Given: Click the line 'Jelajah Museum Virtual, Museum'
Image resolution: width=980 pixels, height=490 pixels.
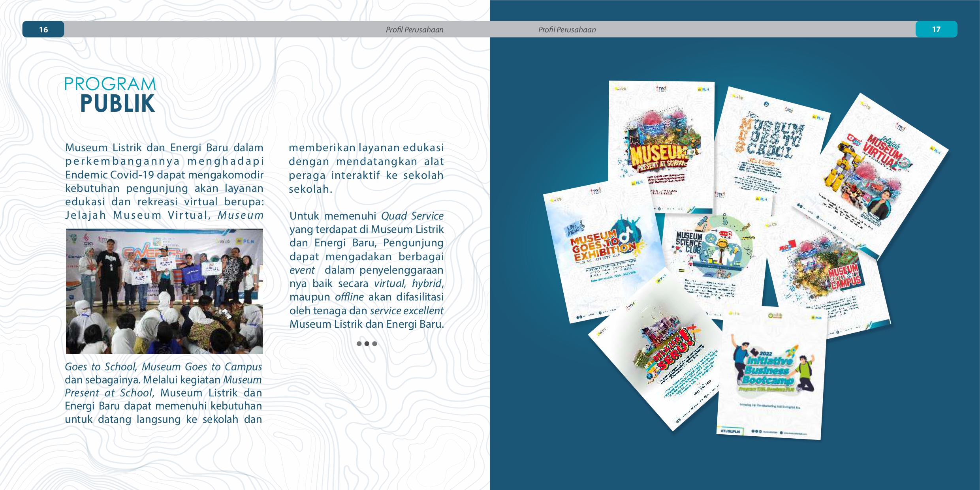Looking at the screenshot, I should coord(164,215).
